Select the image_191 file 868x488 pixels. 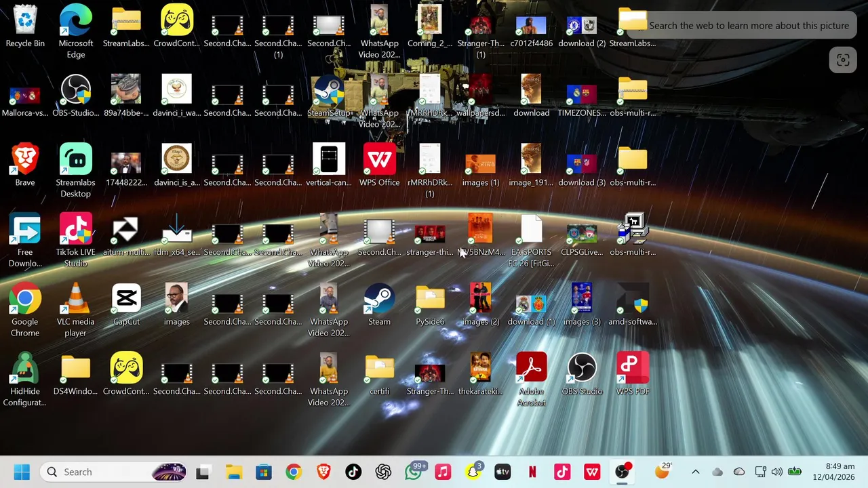(531, 165)
